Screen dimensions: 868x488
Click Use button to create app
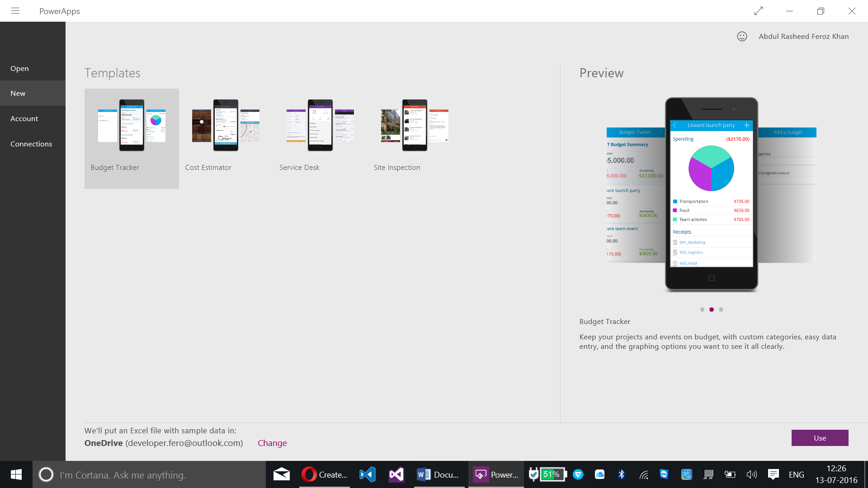(820, 438)
